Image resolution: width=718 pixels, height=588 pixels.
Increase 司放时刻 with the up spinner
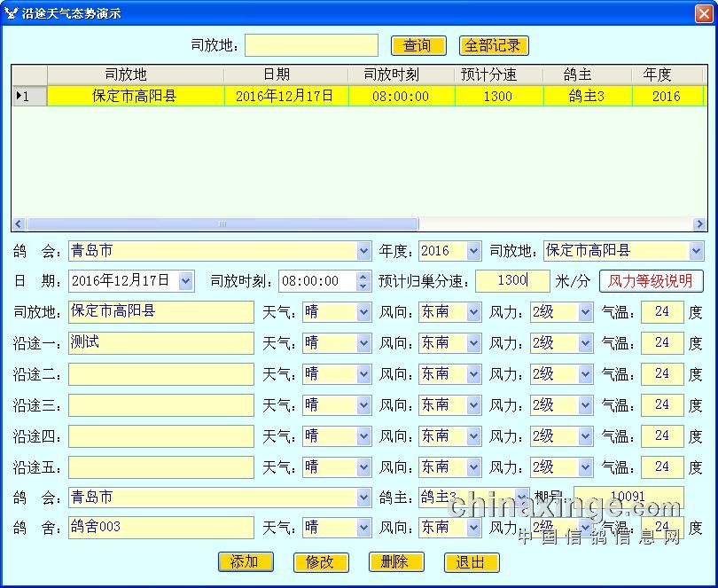point(363,277)
